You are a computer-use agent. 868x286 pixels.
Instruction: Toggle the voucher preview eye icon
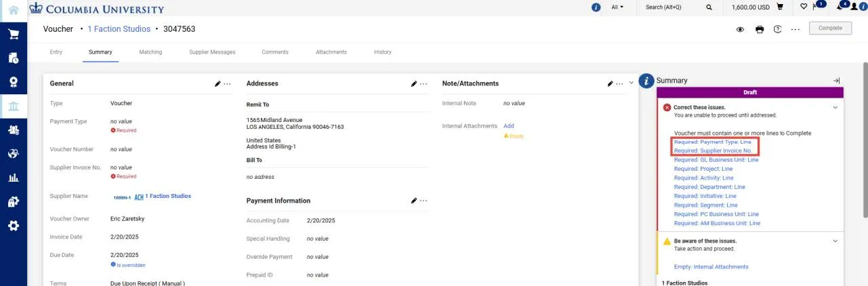point(741,29)
